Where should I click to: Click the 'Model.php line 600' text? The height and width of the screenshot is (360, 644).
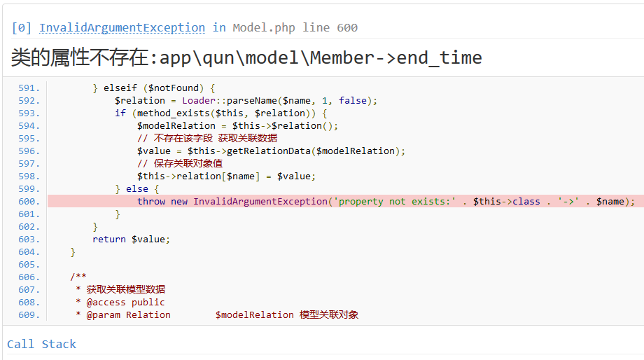(295, 28)
